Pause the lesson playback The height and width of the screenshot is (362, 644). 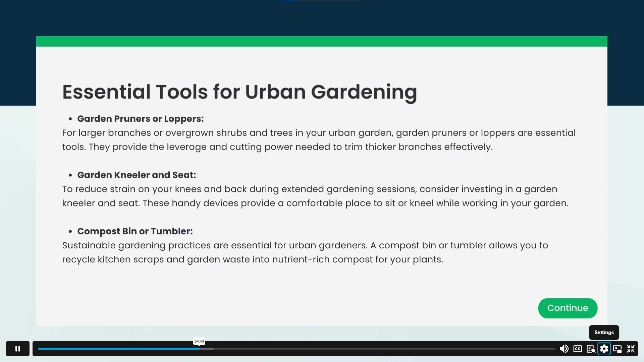[x=17, y=349]
